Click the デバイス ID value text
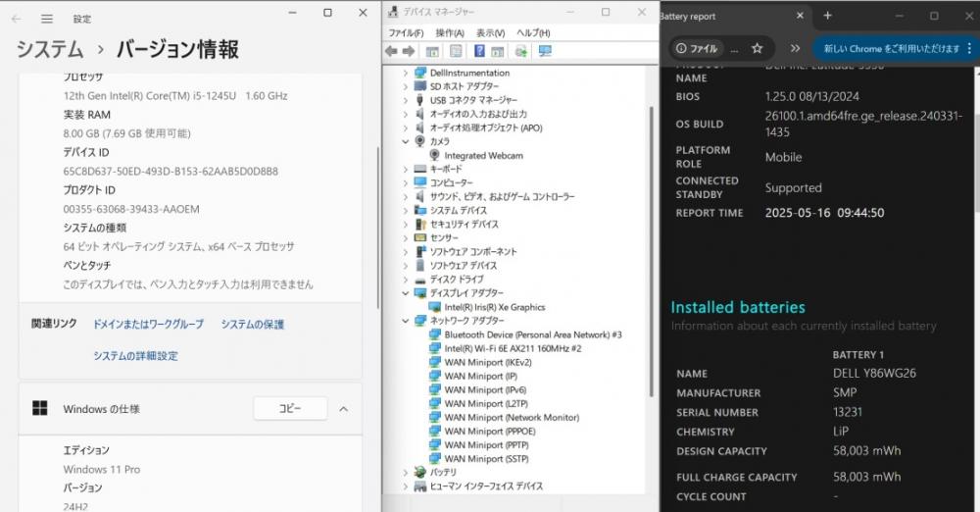Screen dimensions: 980x512 point(171,171)
